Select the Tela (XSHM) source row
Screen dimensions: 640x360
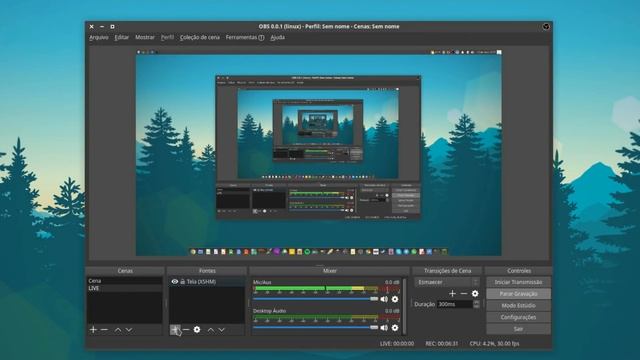[x=207, y=282]
